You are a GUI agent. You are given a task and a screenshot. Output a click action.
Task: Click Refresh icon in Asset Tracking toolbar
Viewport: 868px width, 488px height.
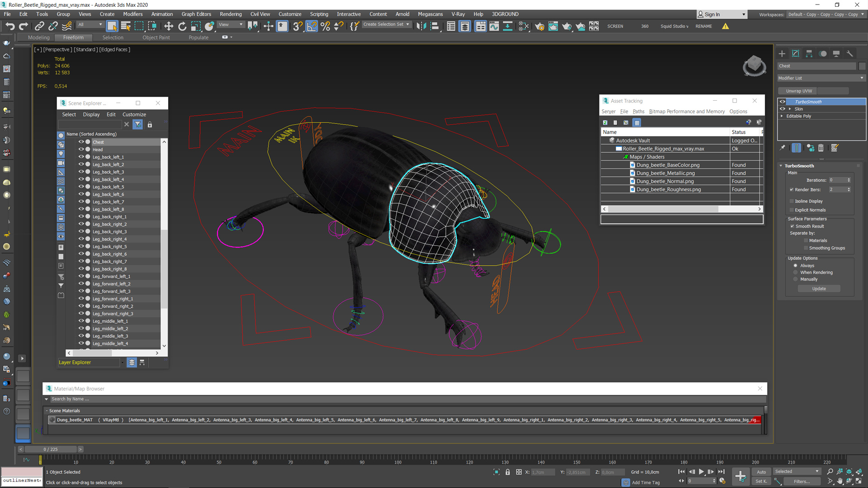pos(605,122)
